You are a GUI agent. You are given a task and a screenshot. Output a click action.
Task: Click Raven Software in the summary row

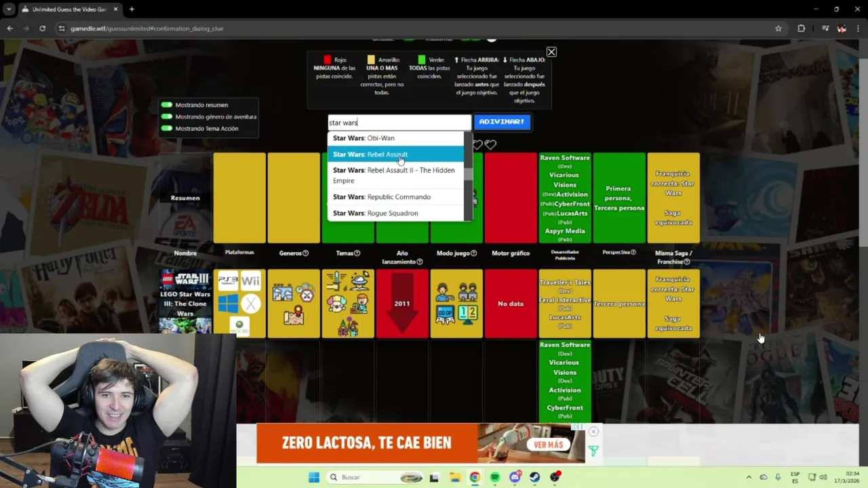tap(565, 158)
